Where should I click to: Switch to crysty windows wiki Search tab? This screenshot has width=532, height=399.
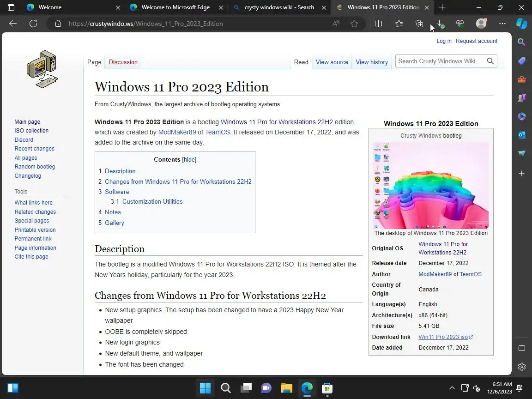[279, 7]
